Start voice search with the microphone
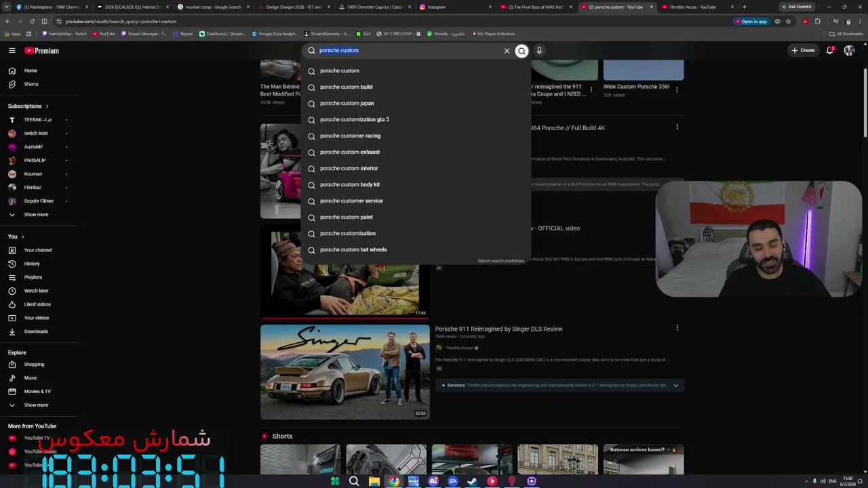Image resolution: width=868 pixels, height=488 pixels. click(x=539, y=50)
